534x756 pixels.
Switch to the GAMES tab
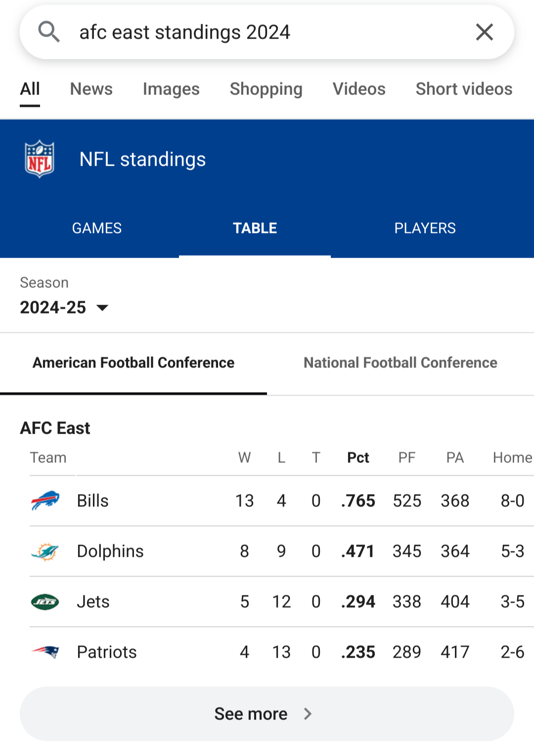[97, 228]
